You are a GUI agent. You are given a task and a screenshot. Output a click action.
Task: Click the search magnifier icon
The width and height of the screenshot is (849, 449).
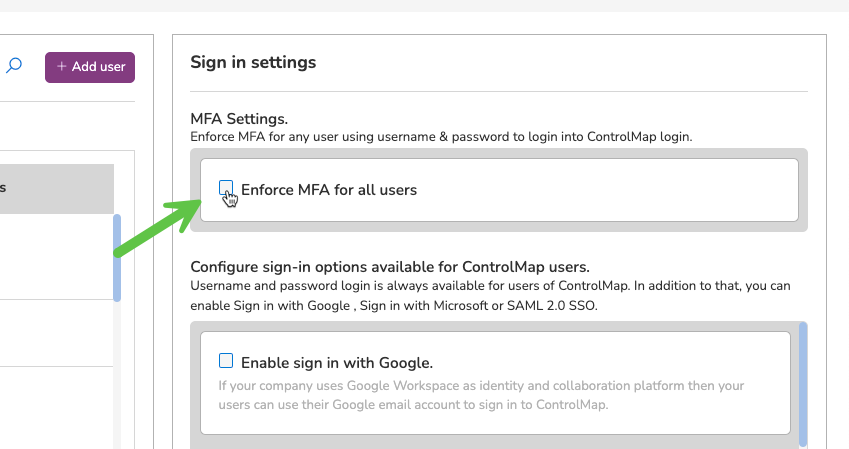pos(14,66)
